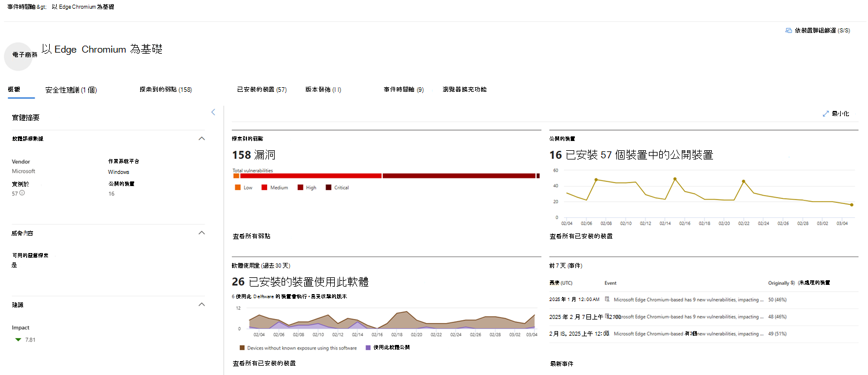Collapse the 建議 section
The height and width of the screenshot is (375, 868).
click(x=202, y=305)
